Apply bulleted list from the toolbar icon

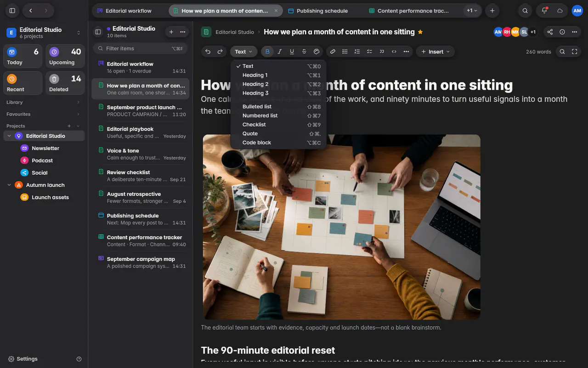[345, 52]
